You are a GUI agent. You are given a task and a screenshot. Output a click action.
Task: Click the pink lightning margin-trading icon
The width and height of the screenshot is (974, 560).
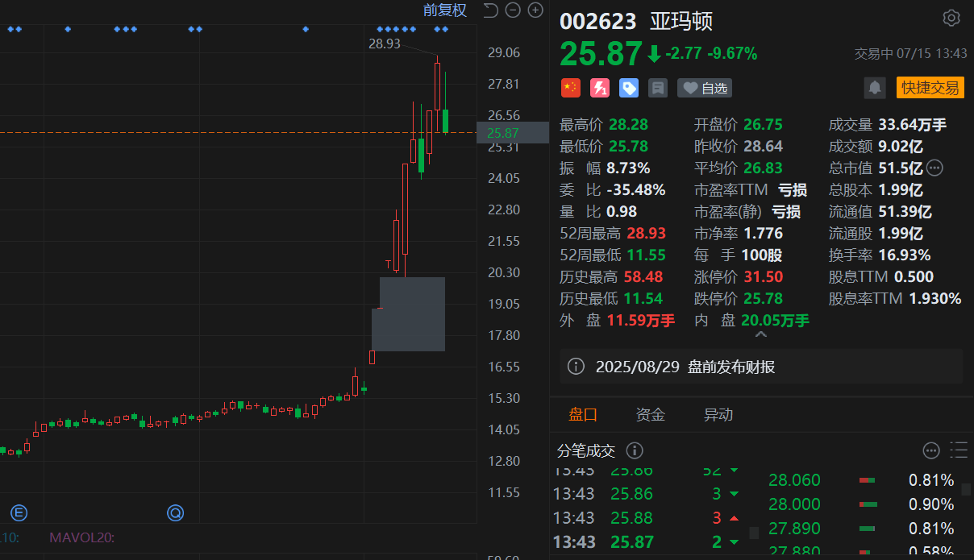600,88
